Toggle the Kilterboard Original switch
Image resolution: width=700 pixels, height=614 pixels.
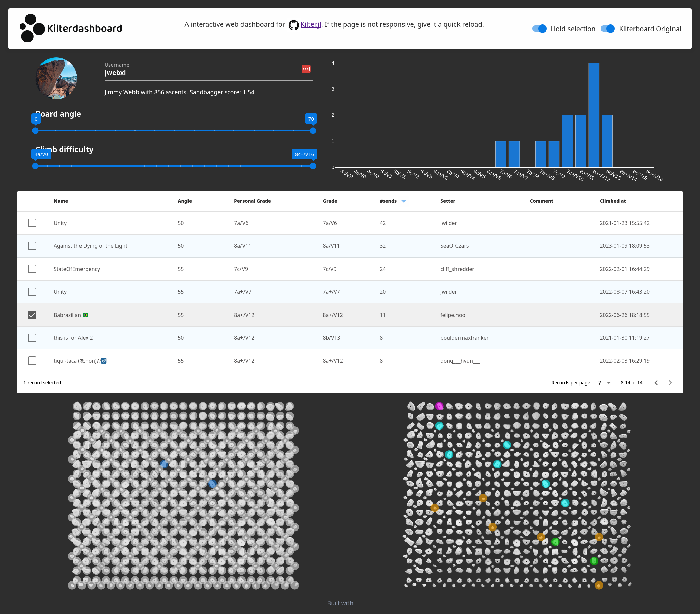point(608,29)
